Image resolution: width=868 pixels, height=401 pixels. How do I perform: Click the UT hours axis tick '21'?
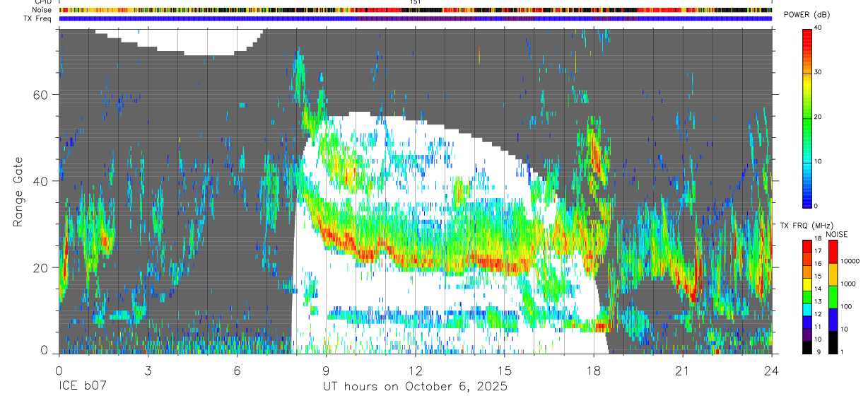[683, 370]
